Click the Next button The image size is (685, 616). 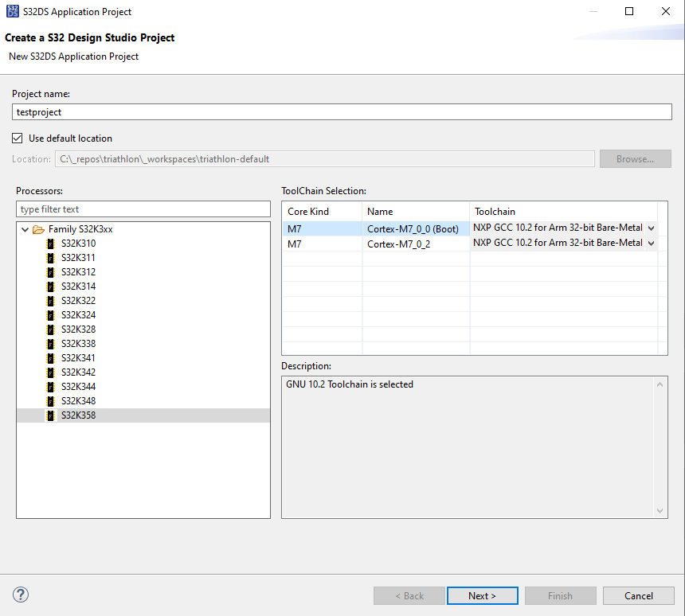click(x=482, y=595)
